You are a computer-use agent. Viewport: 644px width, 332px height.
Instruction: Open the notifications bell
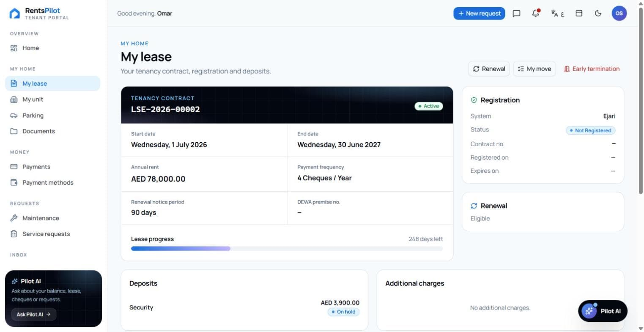pyautogui.click(x=536, y=13)
